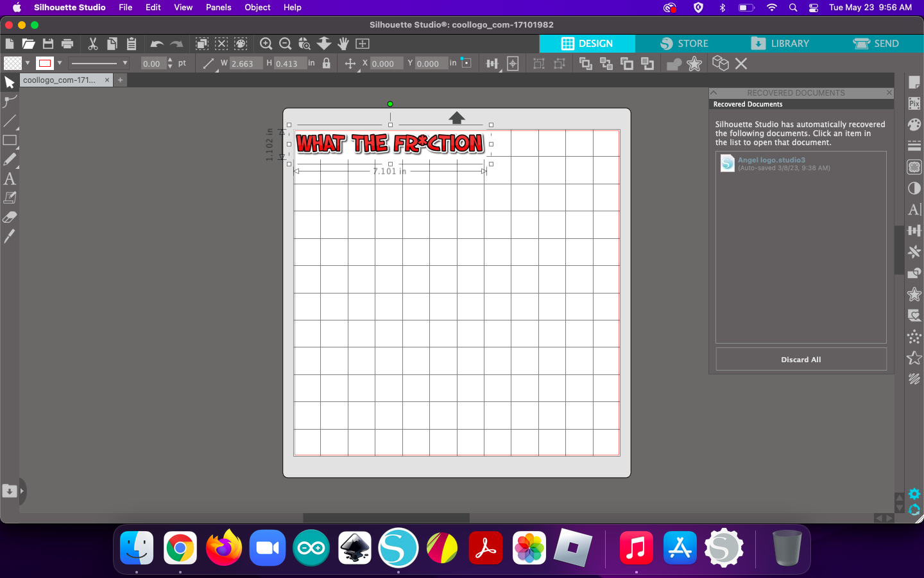
Task: Open the Preferences gear at bottom right
Action: tap(914, 494)
